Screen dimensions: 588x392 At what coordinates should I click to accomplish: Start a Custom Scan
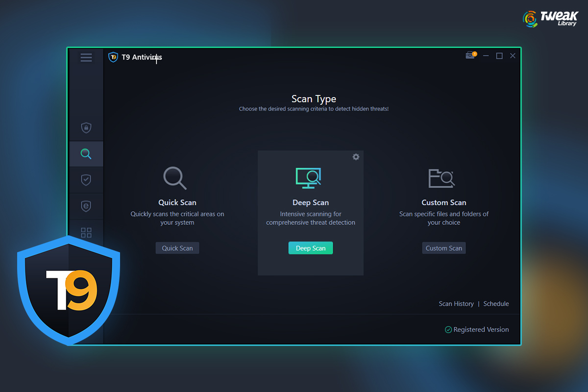[x=443, y=248]
